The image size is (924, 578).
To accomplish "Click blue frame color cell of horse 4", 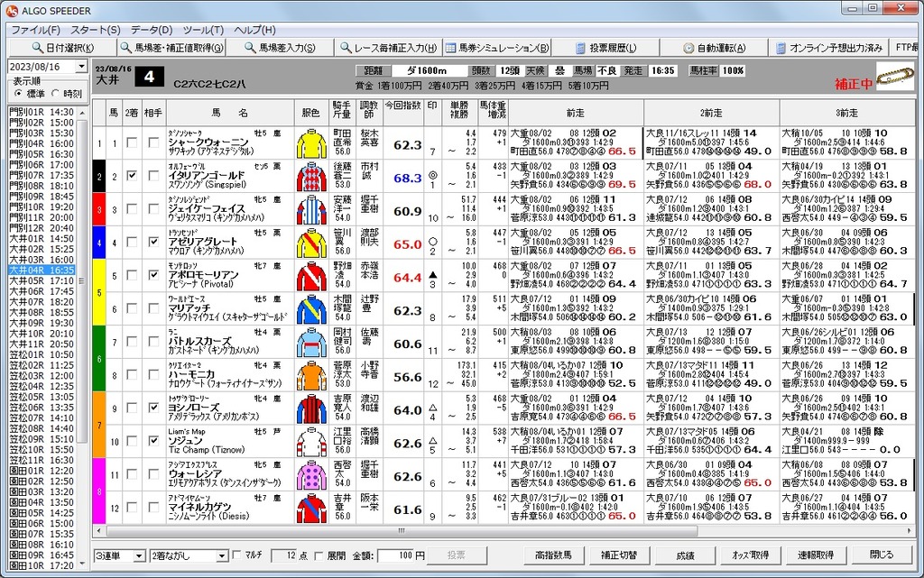I will click(99, 243).
